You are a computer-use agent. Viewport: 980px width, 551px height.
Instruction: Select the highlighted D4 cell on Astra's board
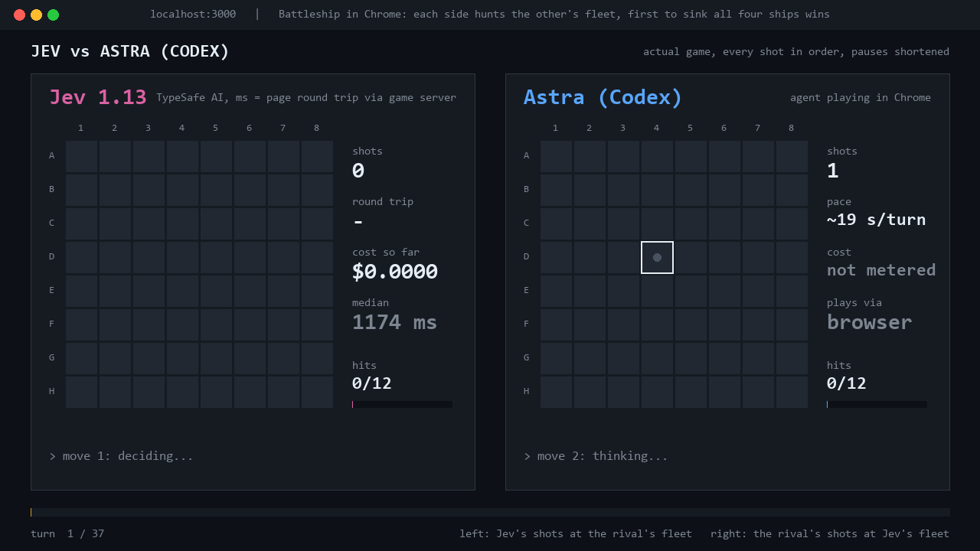click(657, 257)
